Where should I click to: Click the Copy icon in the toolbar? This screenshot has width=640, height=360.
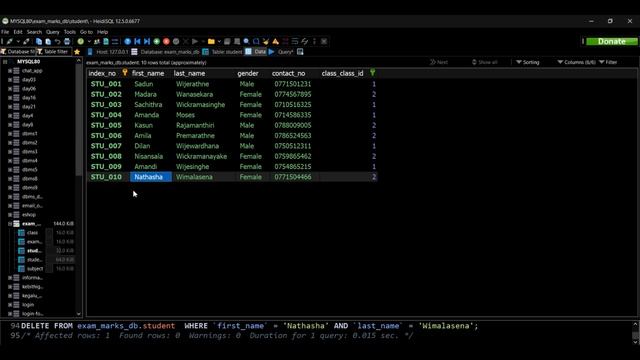coord(39,41)
